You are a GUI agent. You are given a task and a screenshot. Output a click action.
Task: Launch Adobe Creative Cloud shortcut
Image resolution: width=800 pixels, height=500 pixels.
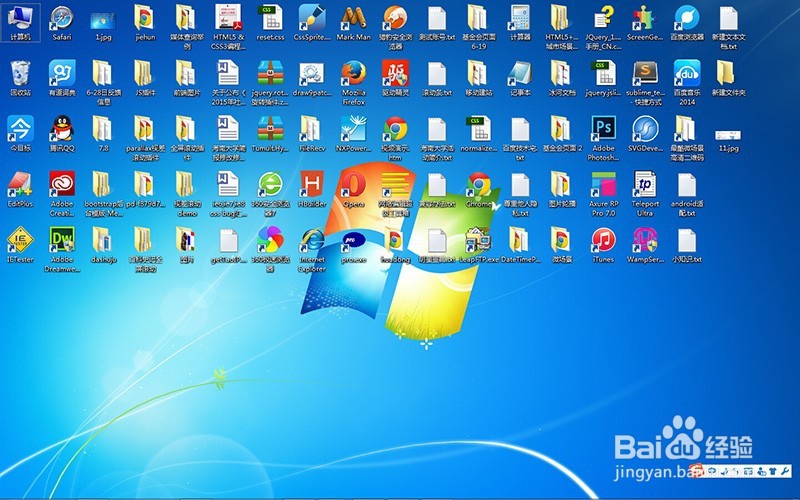click(62, 194)
